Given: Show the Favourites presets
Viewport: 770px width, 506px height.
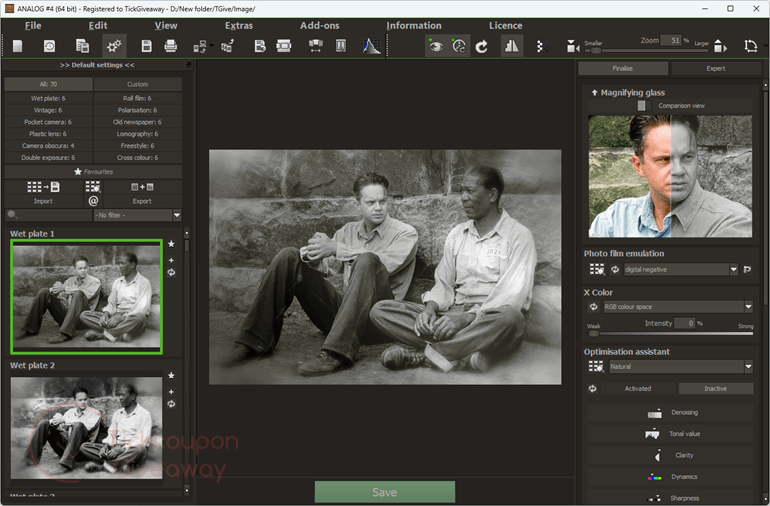Looking at the screenshot, I should point(93,171).
